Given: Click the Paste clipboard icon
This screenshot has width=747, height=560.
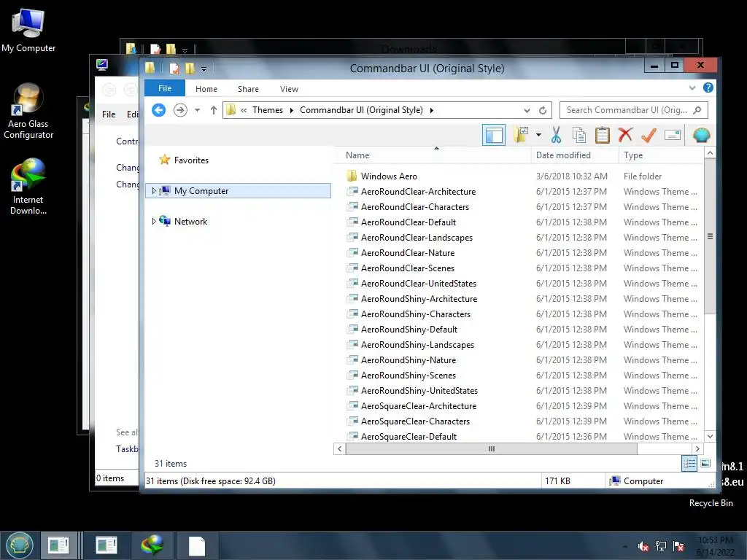Looking at the screenshot, I should (x=602, y=135).
